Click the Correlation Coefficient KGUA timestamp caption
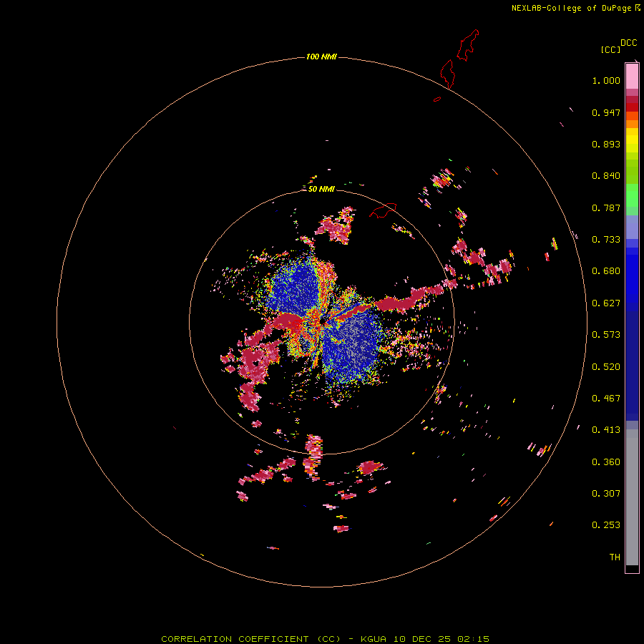Image resolution: width=644 pixels, height=644 pixels. coord(325,639)
